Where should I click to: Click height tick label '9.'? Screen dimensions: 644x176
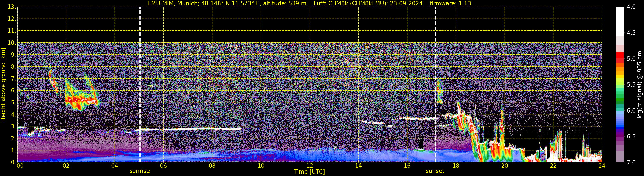13,55
